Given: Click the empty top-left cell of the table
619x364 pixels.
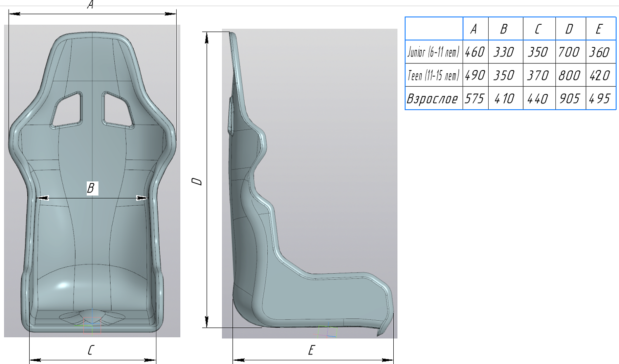Looking at the screenshot, I should (x=434, y=29).
